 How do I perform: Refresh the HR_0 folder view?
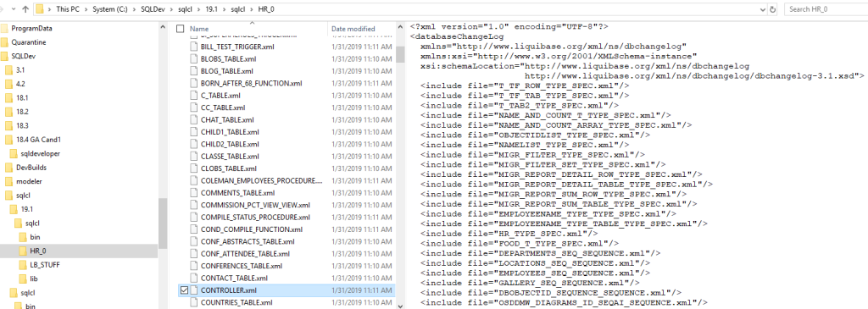[773, 9]
